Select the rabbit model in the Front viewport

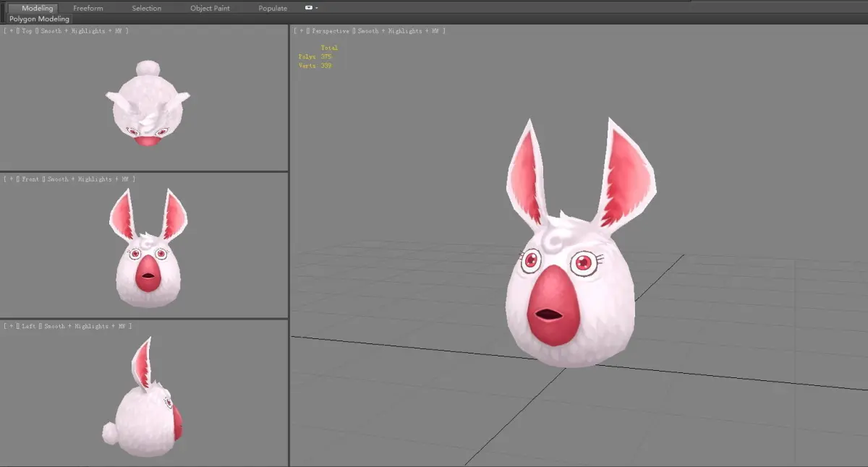click(x=148, y=275)
